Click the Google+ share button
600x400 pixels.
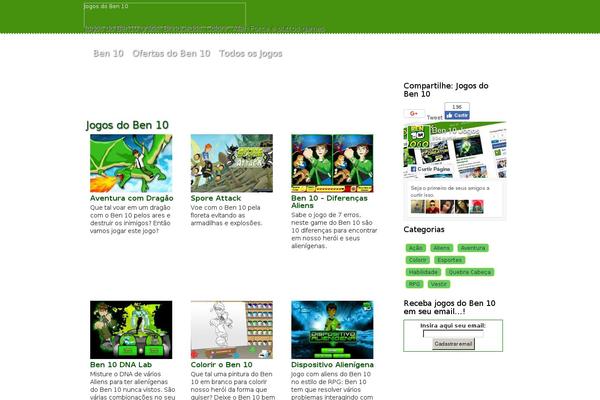click(414, 114)
